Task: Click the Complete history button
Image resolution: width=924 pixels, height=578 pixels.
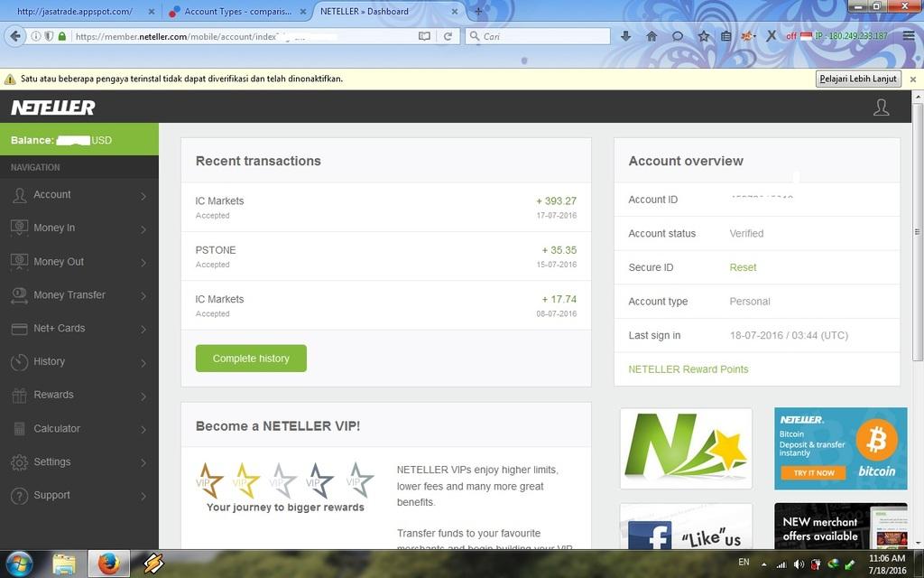Action: tap(251, 359)
